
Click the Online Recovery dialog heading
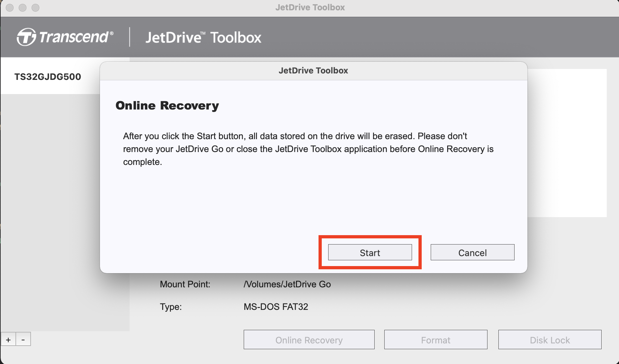click(167, 105)
